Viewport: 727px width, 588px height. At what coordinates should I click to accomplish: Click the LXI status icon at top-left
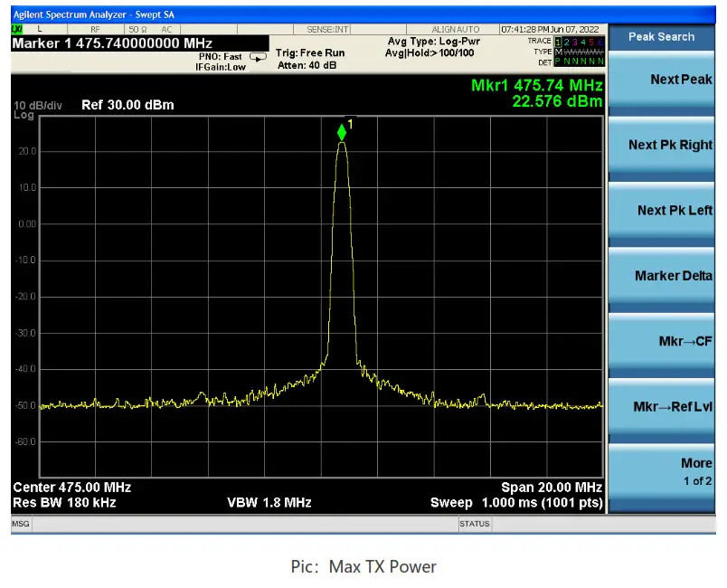16,30
